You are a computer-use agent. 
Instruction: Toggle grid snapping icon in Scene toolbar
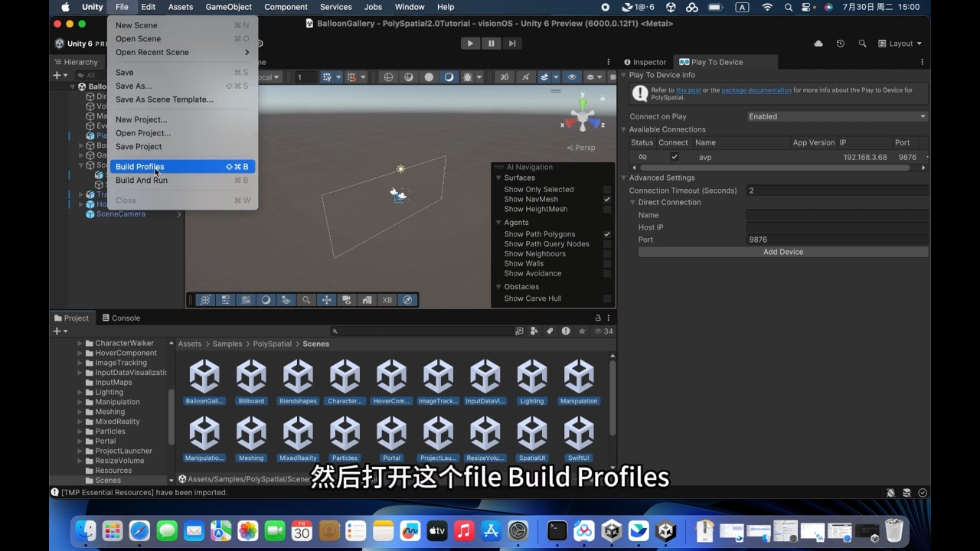[x=327, y=77]
